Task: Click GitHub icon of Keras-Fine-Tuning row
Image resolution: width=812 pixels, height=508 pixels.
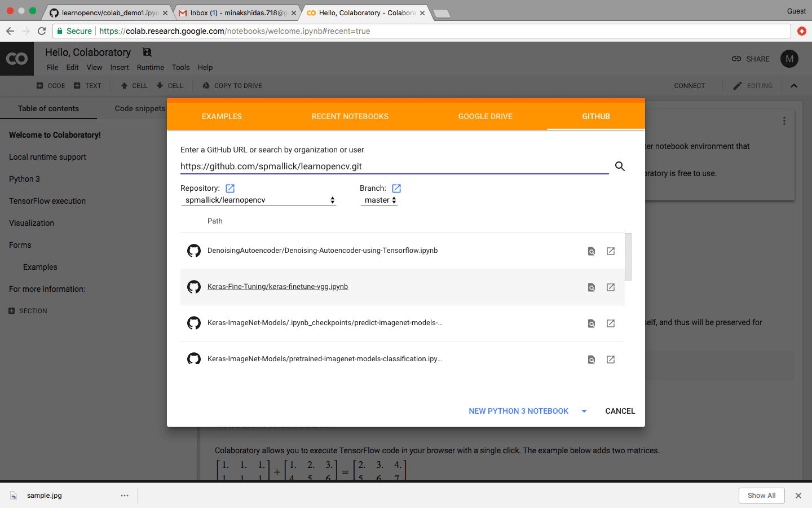Action: coord(194,287)
